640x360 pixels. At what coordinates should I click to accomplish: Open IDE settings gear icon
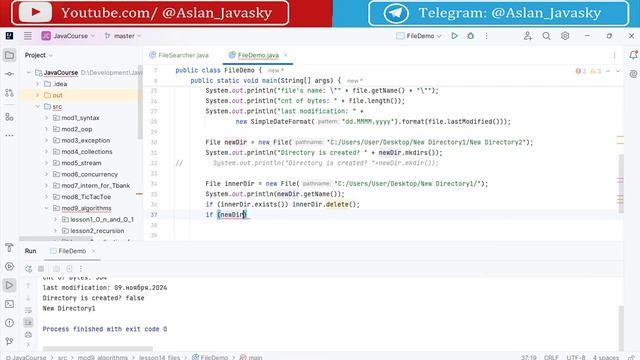coord(565,36)
